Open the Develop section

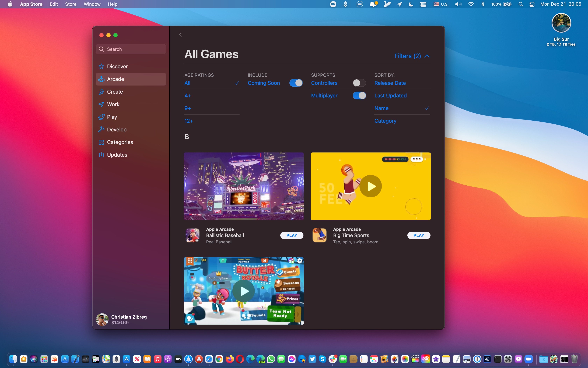pos(131,130)
